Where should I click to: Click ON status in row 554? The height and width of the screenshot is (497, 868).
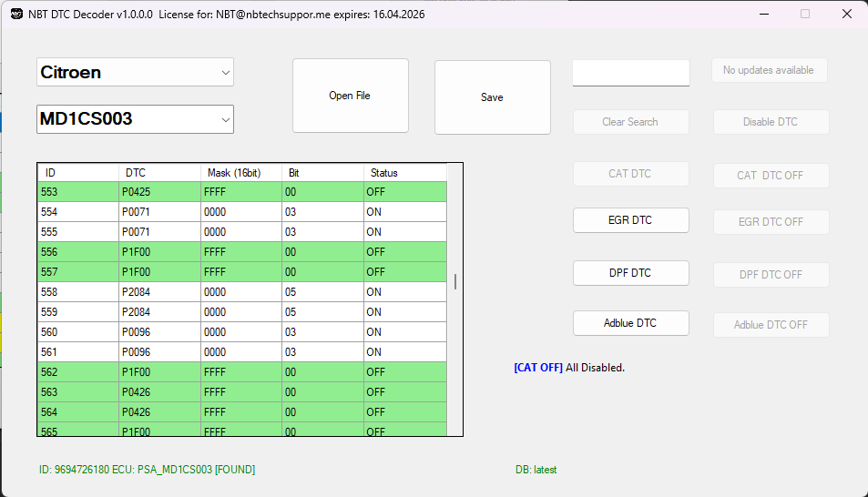pyautogui.click(x=404, y=212)
